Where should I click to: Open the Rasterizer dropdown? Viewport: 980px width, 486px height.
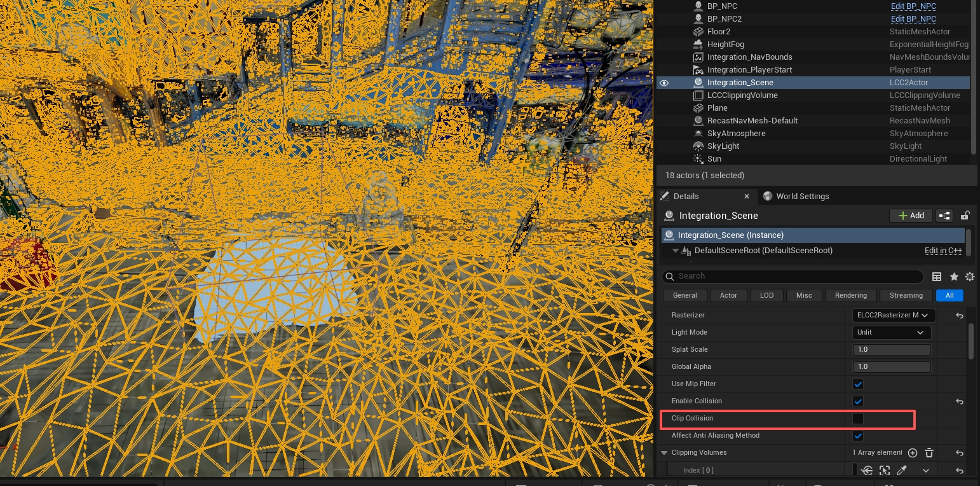894,315
